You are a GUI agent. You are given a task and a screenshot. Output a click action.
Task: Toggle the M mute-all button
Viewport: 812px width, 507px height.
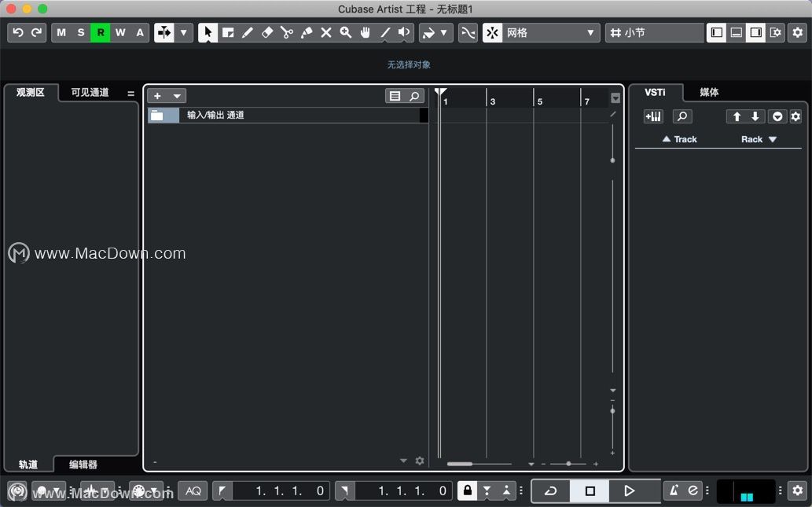coord(61,33)
